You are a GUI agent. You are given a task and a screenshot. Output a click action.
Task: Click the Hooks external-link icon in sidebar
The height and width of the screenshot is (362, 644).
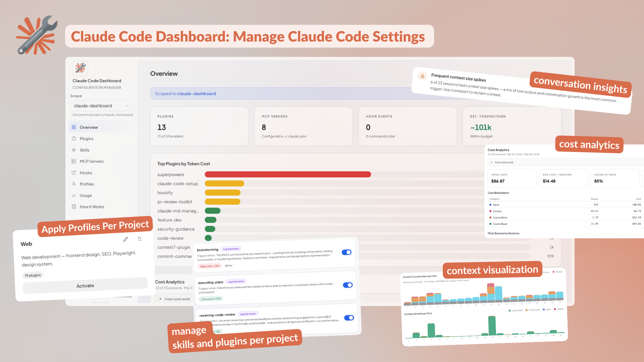(74, 173)
